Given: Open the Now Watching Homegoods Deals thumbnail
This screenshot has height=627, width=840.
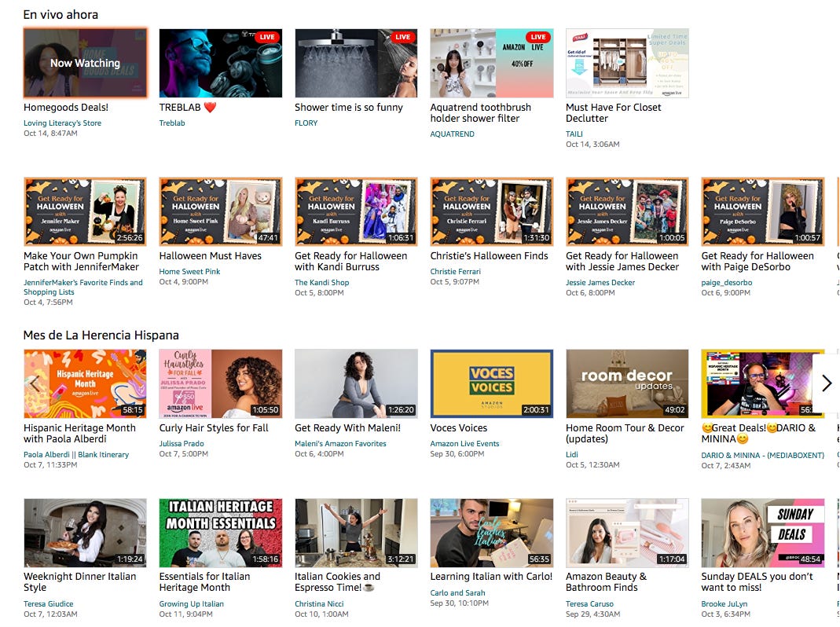Looking at the screenshot, I should click(x=85, y=63).
